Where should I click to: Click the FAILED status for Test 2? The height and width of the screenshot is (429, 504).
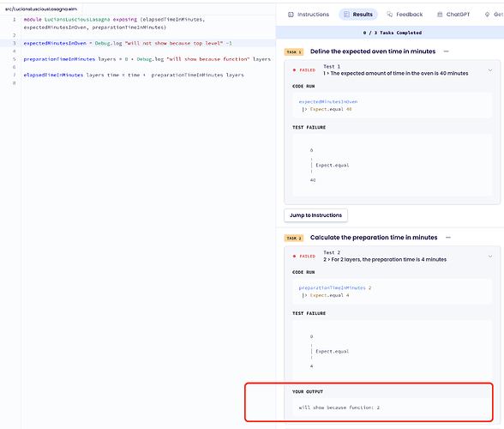coord(304,257)
